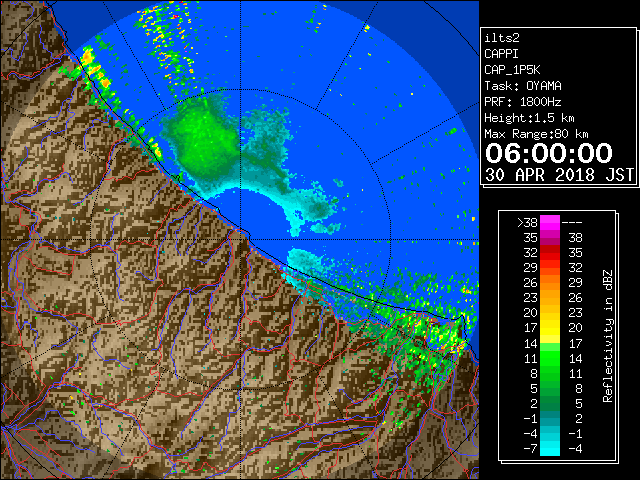Click the magenta >38 dBZ legend swatch
This screenshot has width=640, height=480.
pyautogui.click(x=550, y=223)
